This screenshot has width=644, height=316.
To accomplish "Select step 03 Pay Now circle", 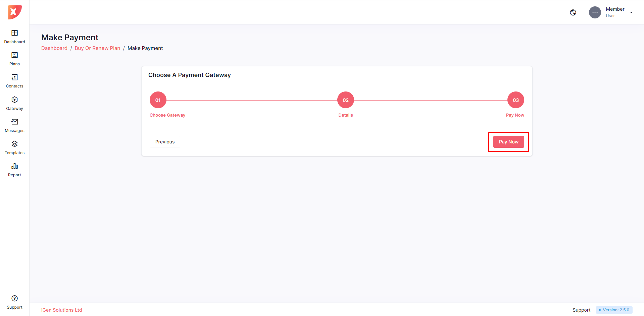I will [516, 100].
